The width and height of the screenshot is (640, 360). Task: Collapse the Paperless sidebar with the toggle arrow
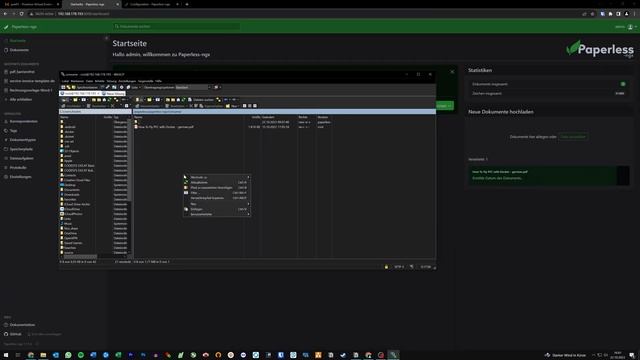tap(107, 38)
